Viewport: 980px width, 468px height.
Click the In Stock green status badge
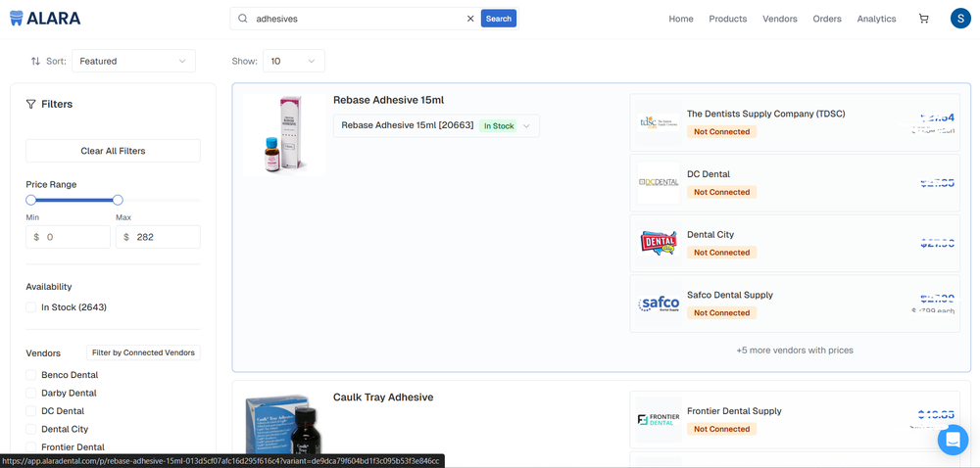498,126
